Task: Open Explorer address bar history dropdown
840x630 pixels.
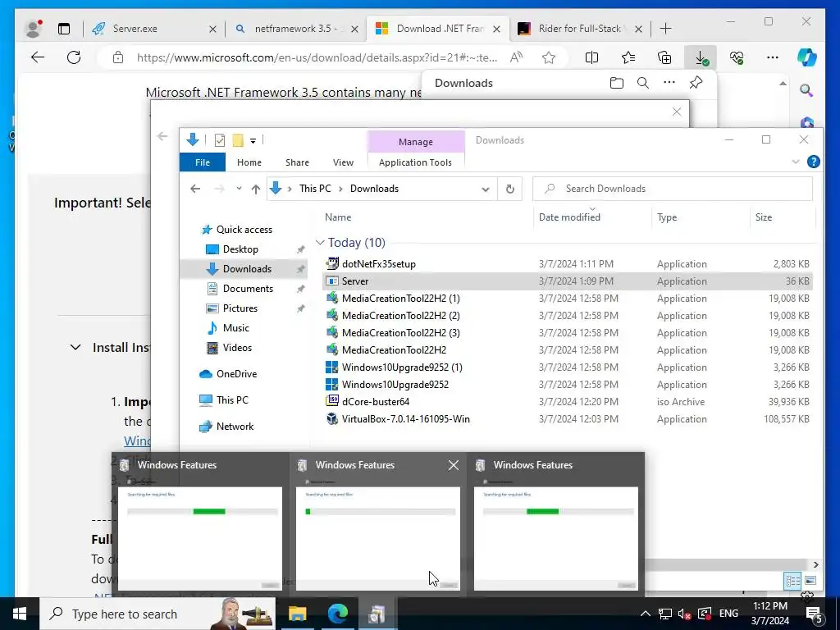Action: tap(486, 189)
